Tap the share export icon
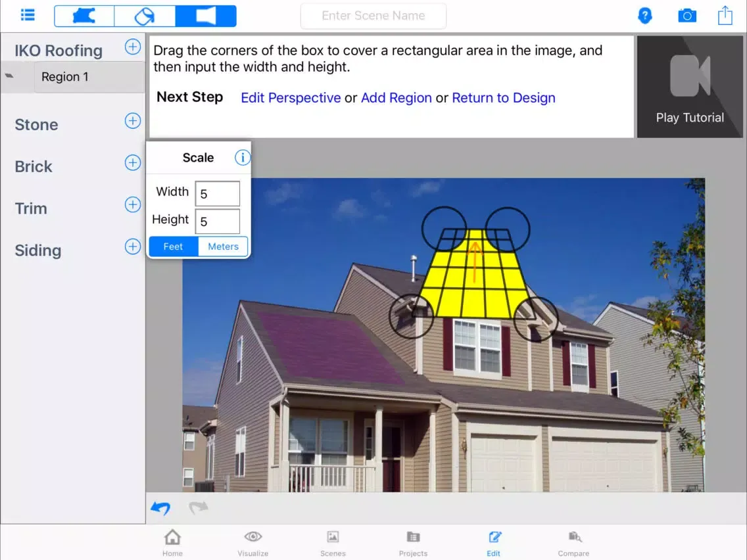This screenshot has width=747, height=560. point(725,15)
